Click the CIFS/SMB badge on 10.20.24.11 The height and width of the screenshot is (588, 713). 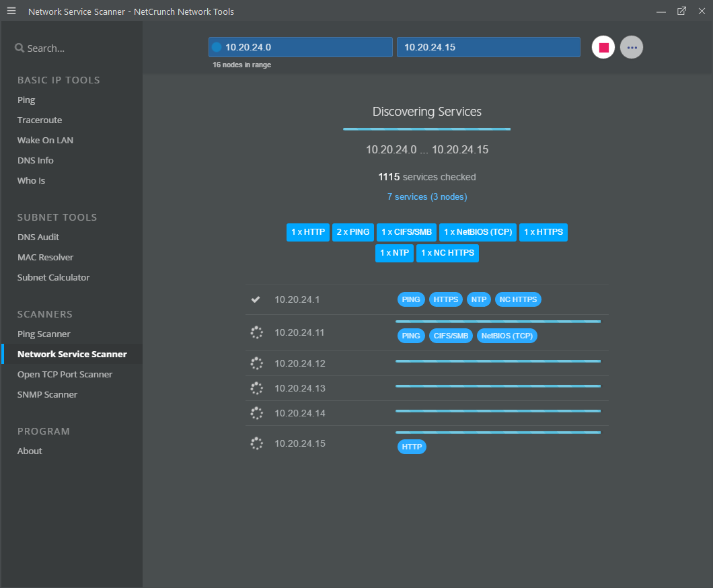click(x=451, y=336)
